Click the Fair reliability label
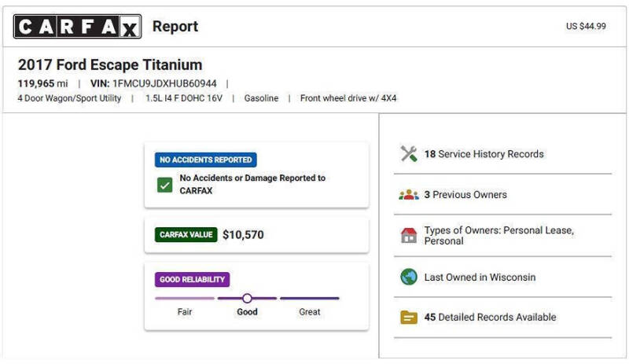The image size is (629, 364). click(x=185, y=312)
